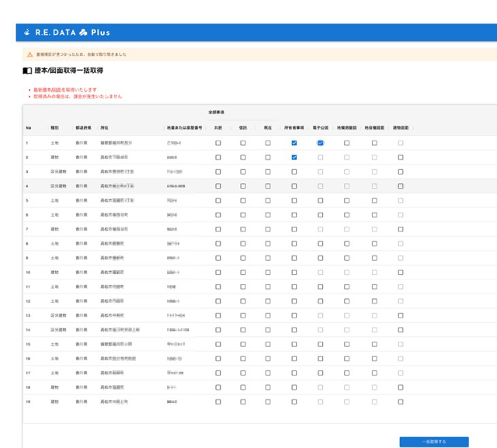The width and height of the screenshot is (497, 448).
Task: Uncheck 所有者事項 checkbox in row 1
Action: click(294, 143)
